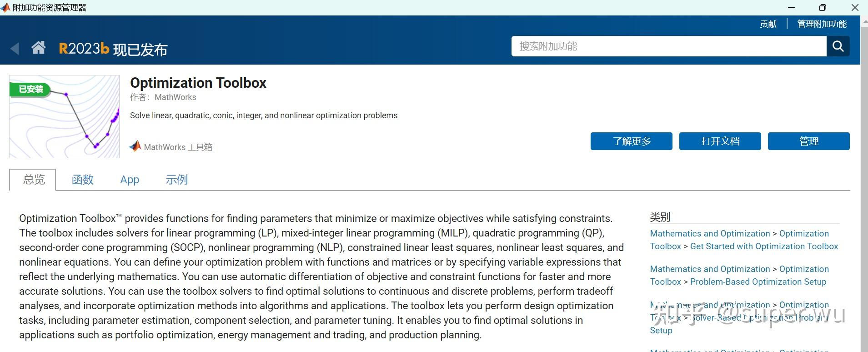Select the 总览 tab
Screen dimensions: 868x352
(34, 180)
